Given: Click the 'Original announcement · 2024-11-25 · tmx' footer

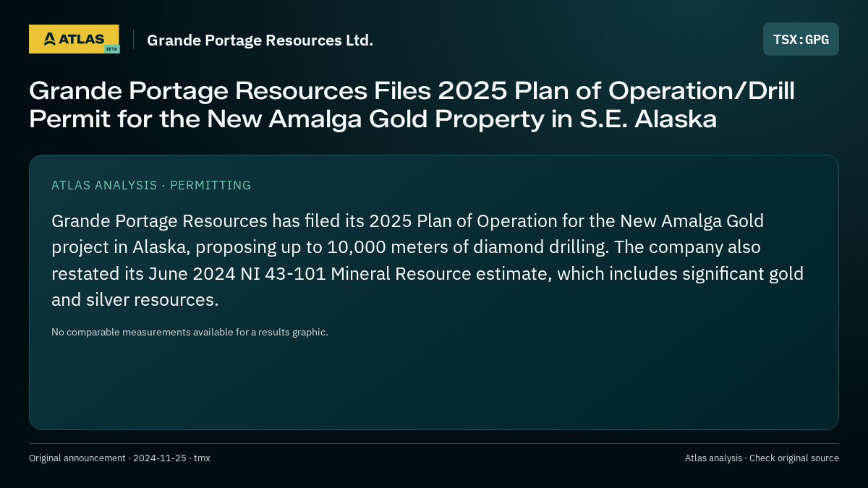Looking at the screenshot, I should point(119,458).
